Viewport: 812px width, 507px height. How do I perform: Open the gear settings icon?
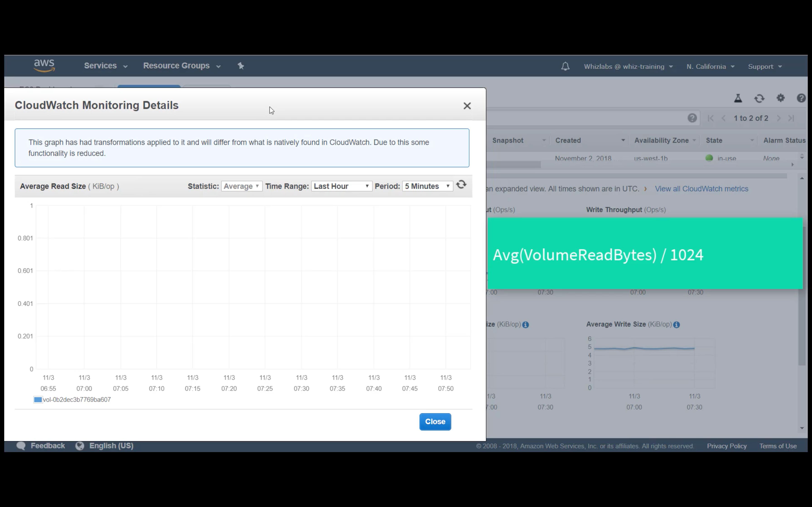pyautogui.click(x=781, y=98)
